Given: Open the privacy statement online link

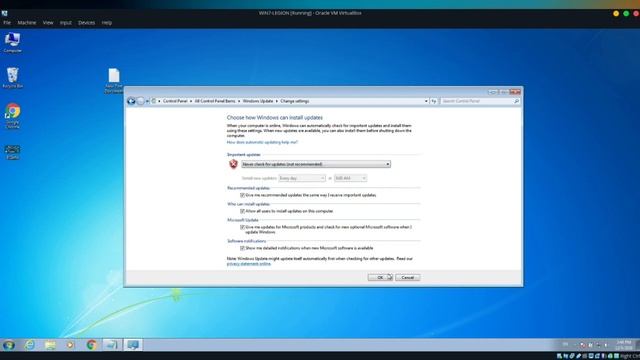Looking at the screenshot, I should [x=249, y=264].
